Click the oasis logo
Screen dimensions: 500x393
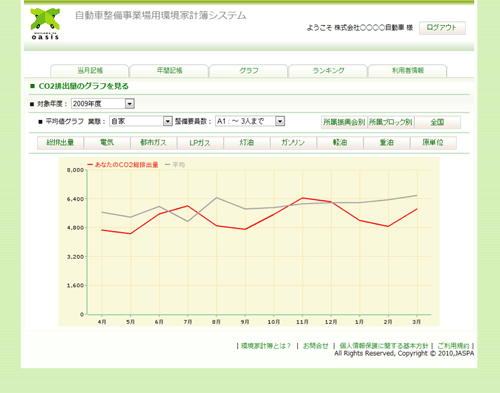point(45,24)
